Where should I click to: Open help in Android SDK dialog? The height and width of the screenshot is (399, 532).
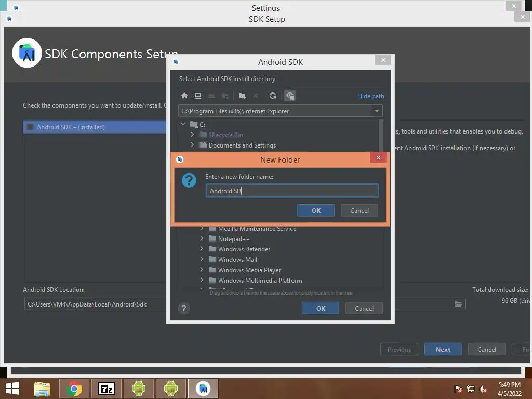point(184,308)
